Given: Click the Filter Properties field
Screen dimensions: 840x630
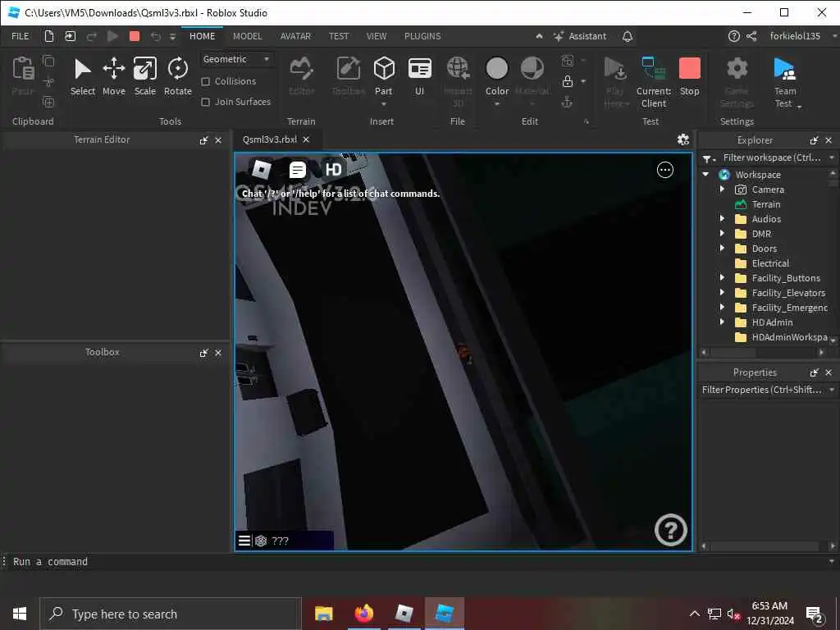Looking at the screenshot, I should (x=762, y=390).
